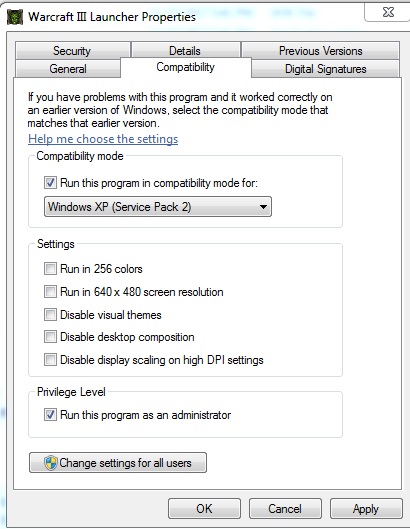The image size is (410, 529).
Task: Click the Apply button
Action: coord(366,508)
